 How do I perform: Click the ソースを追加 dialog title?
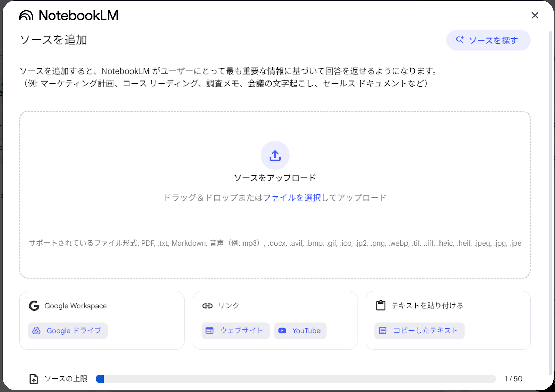(53, 40)
